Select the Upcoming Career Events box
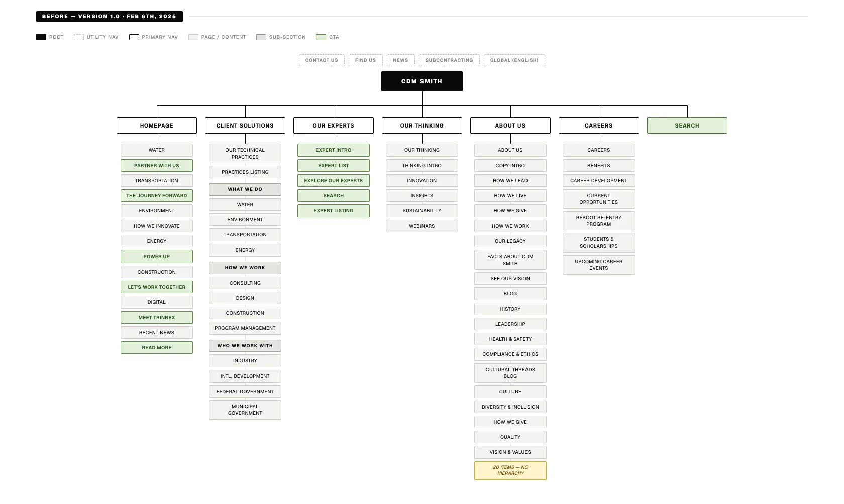 (599, 265)
